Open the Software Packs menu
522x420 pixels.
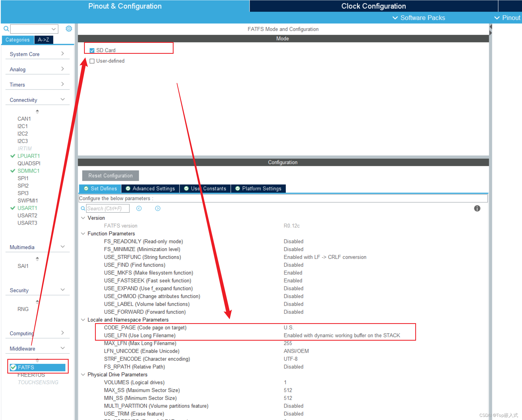pos(419,18)
